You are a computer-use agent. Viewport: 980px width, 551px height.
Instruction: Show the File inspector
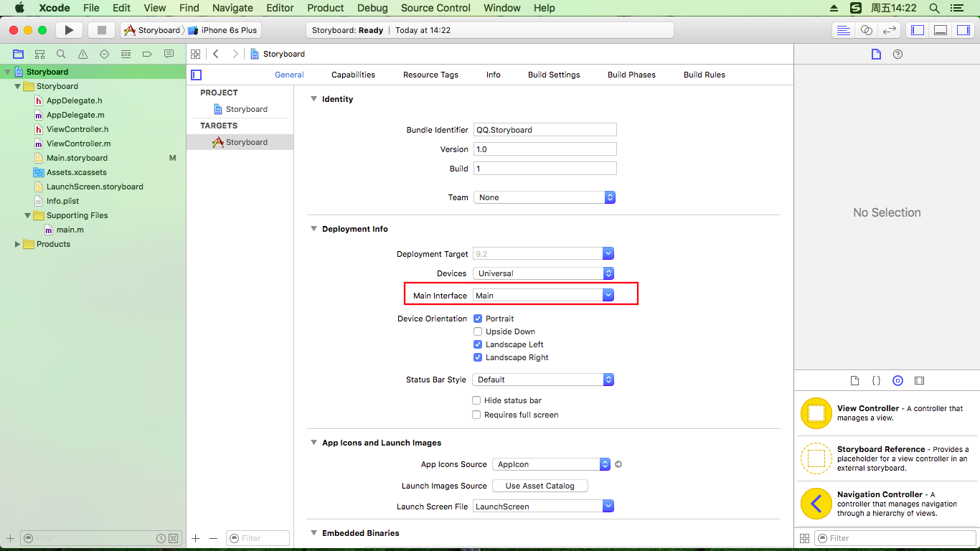876,55
